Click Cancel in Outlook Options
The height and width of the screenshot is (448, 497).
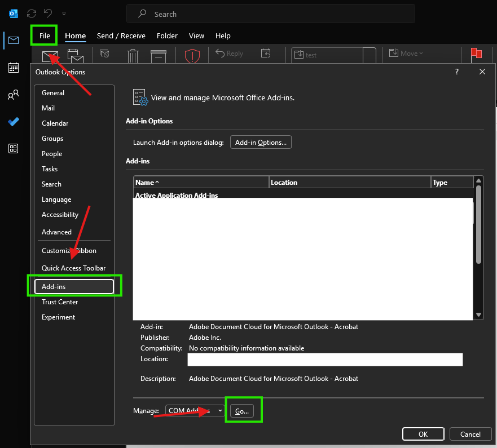pyautogui.click(x=470, y=434)
